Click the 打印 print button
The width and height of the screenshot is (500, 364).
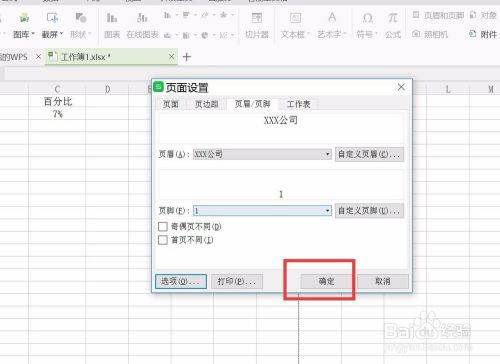point(237,281)
